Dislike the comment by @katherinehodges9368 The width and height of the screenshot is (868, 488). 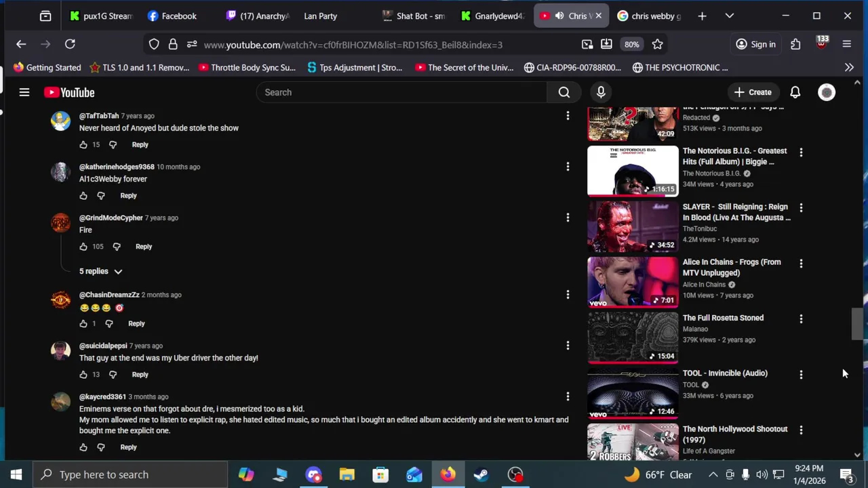(101, 195)
